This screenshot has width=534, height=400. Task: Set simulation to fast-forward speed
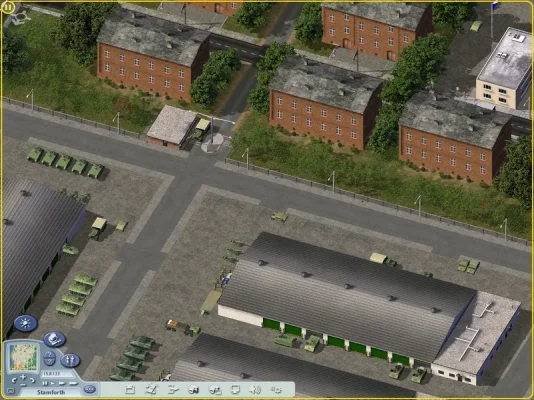pyautogui.click(x=62, y=383)
